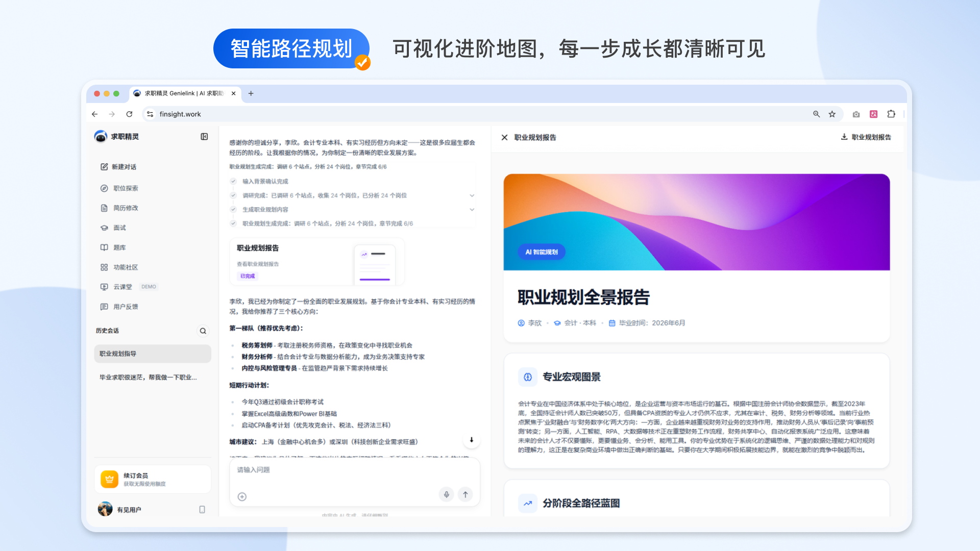Screen dimensions: 980x551
Task: Reload the page
Action: (129, 114)
